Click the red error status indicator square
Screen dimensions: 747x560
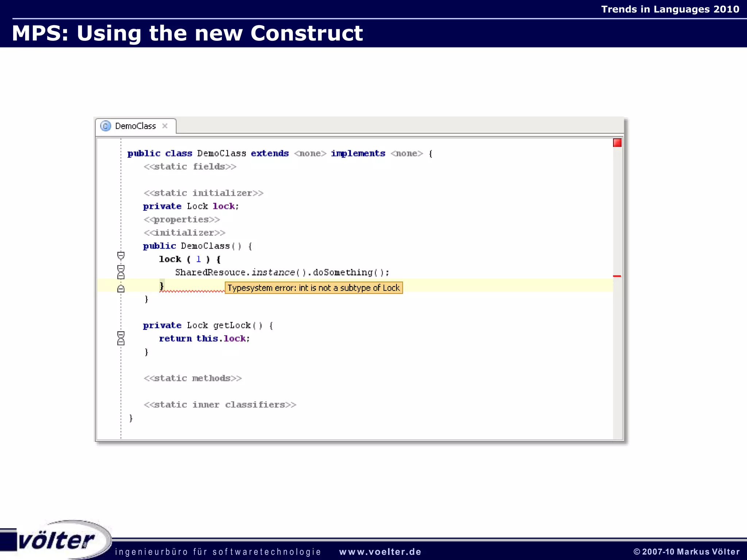(617, 143)
